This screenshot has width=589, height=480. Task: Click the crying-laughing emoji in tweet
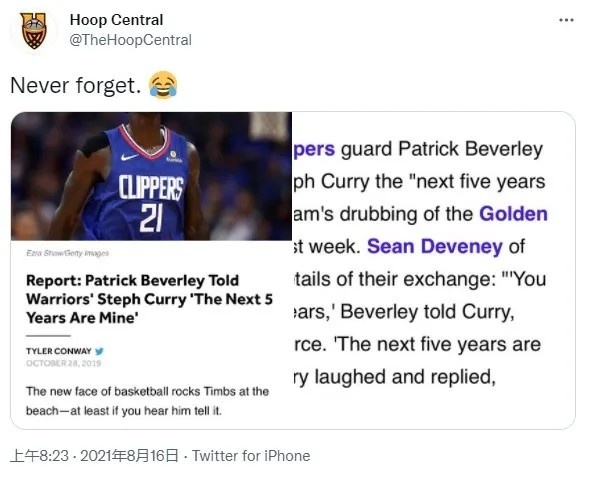(163, 85)
